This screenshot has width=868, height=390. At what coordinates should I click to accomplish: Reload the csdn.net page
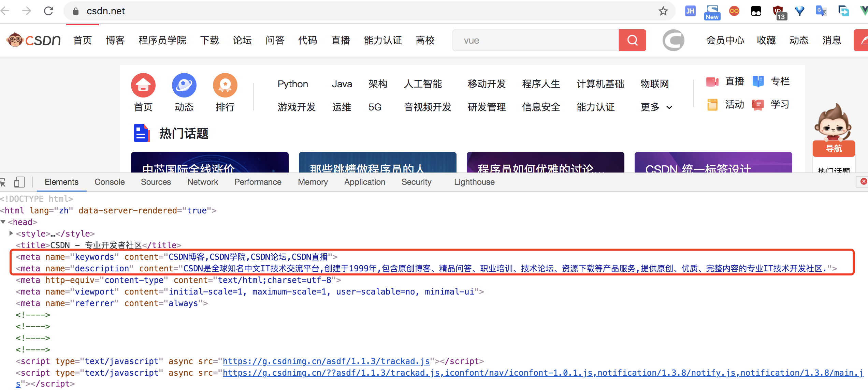point(49,11)
